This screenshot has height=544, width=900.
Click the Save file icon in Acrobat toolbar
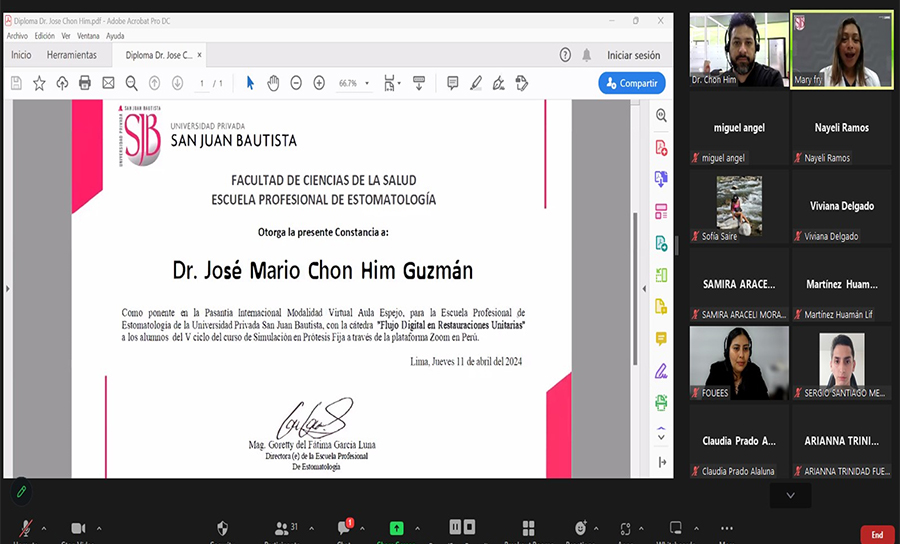coord(16,83)
